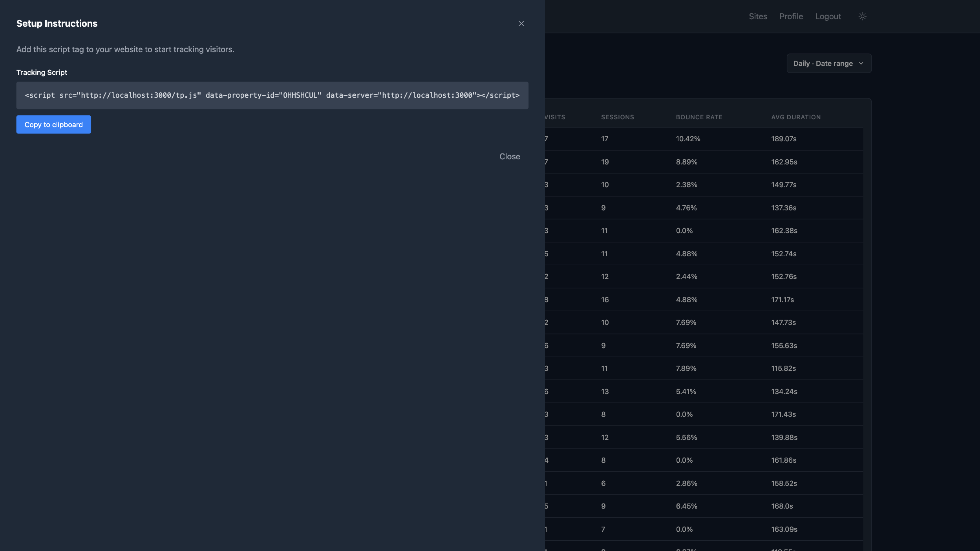
Task: Click the 158.52s duration cell
Action: pos(784,483)
